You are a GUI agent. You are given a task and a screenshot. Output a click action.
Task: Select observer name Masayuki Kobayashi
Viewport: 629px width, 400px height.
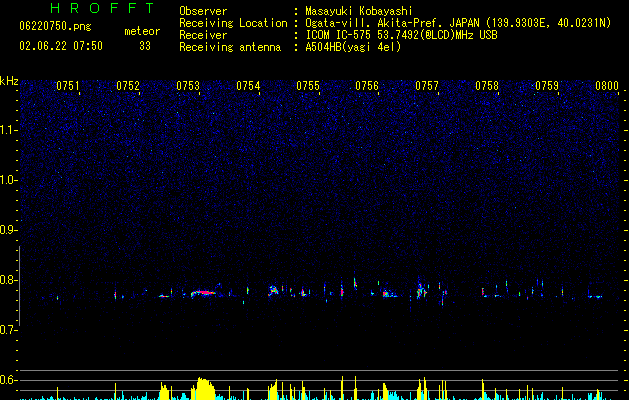(359, 11)
